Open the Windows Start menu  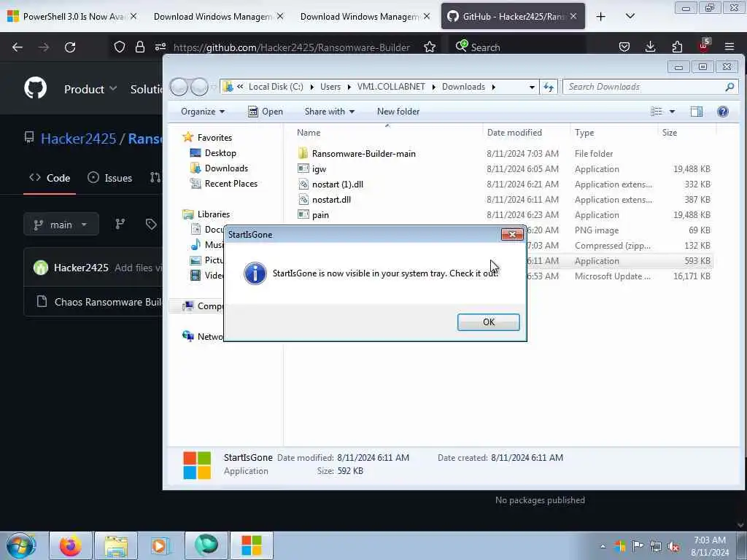tap(20, 545)
